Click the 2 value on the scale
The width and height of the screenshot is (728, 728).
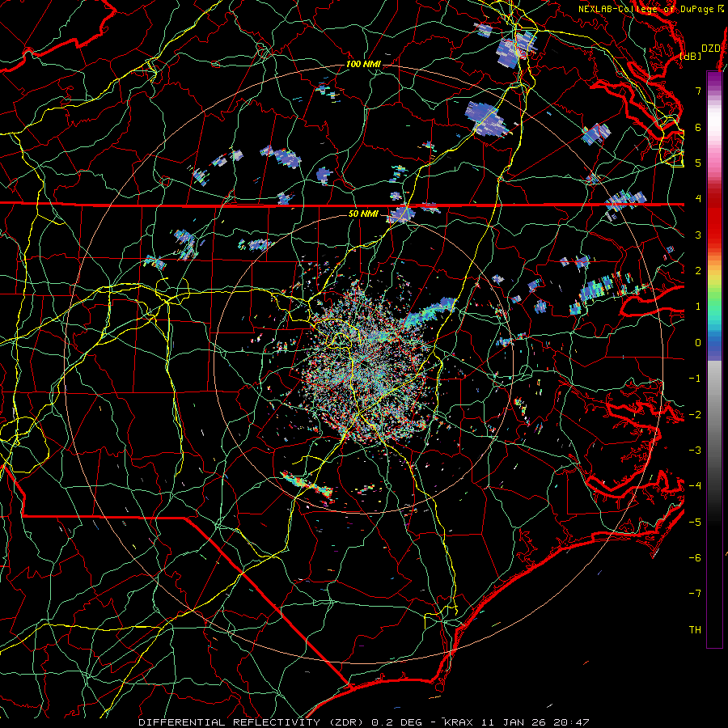coord(698,271)
